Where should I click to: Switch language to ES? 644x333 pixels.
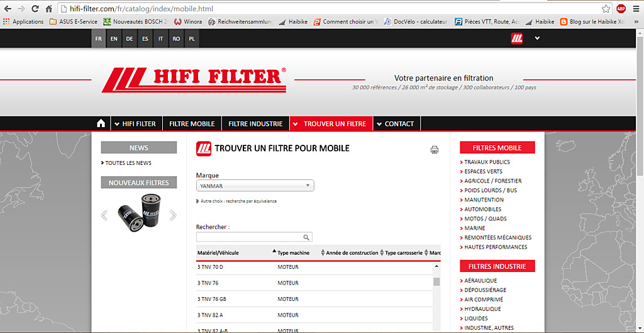[x=145, y=38]
